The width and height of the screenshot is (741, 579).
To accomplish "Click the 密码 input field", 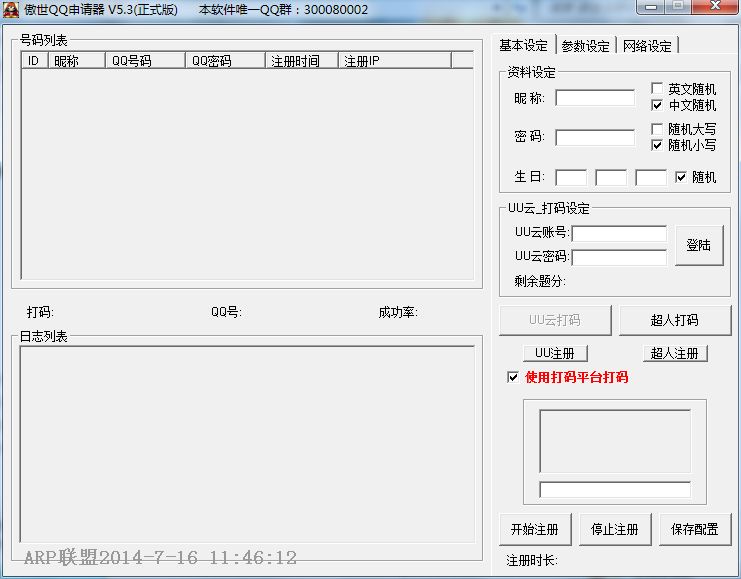I will 595,138.
